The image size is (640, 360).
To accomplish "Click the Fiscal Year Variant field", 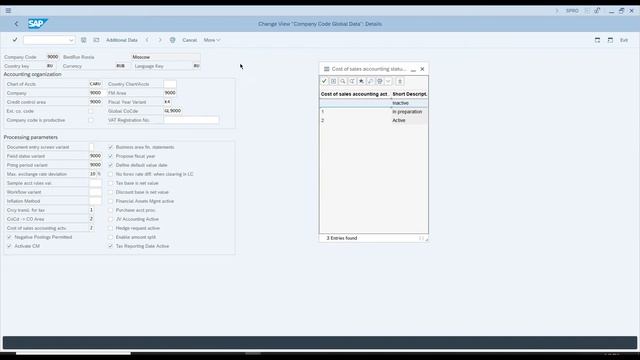I will click(x=167, y=102).
